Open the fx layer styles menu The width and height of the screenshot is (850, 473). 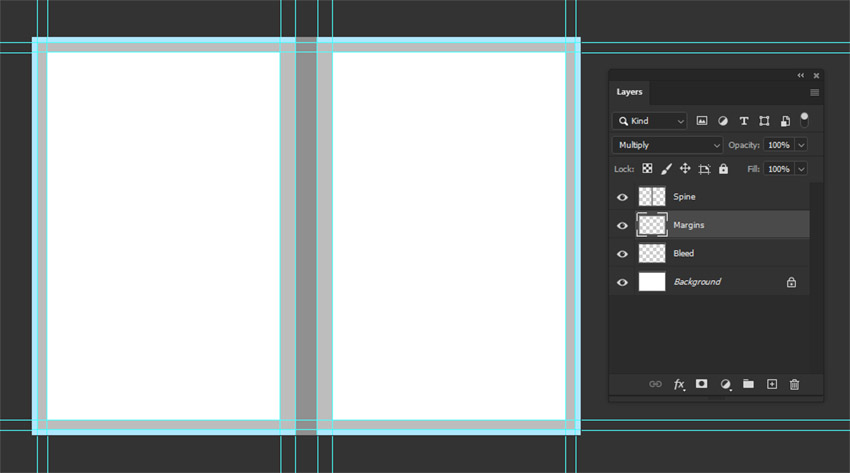click(679, 385)
